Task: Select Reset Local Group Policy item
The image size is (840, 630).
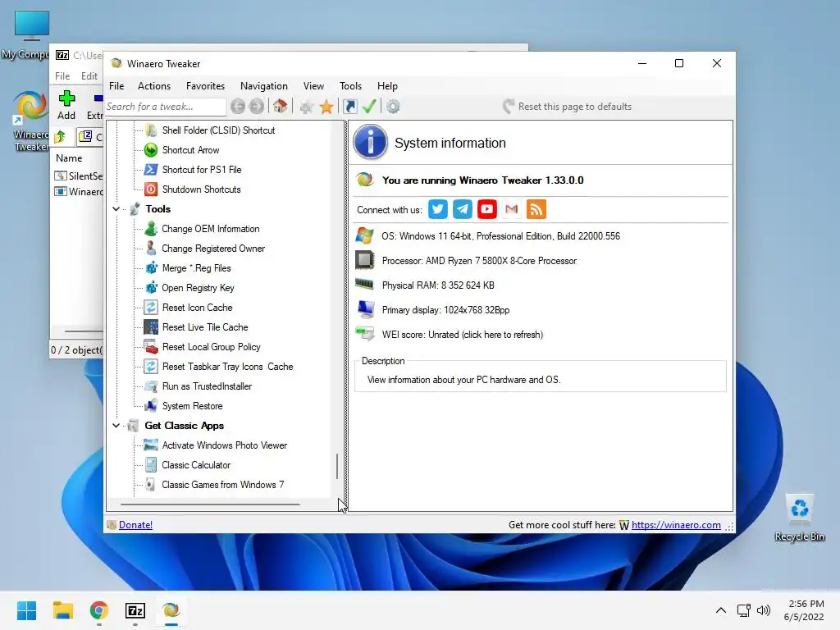Action: point(211,347)
